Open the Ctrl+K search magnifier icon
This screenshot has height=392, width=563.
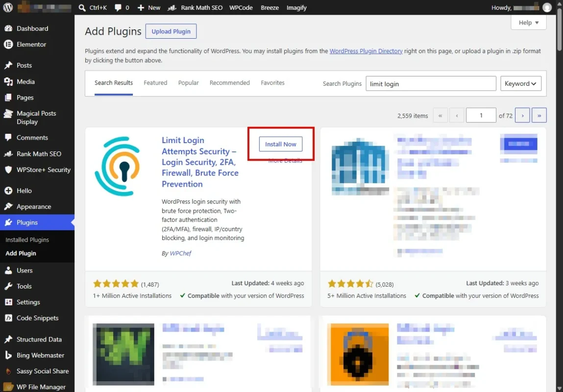(82, 7)
